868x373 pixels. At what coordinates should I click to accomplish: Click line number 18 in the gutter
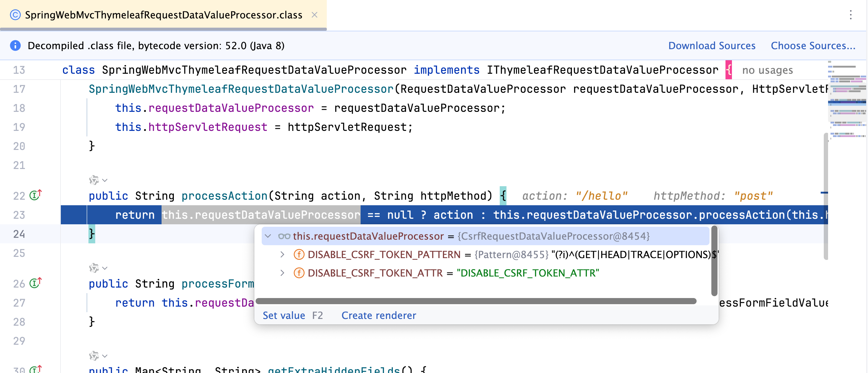pyautogui.click(x=19, y=108)
